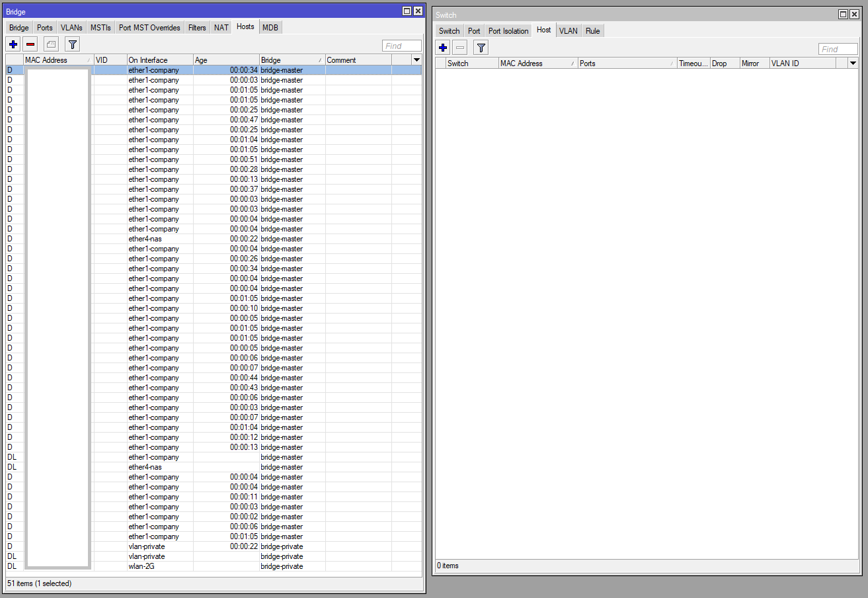This screenshot has width=868, height=598.
Task: Click the copy icon in the Bridge toolbar
Action: (51, 44)
